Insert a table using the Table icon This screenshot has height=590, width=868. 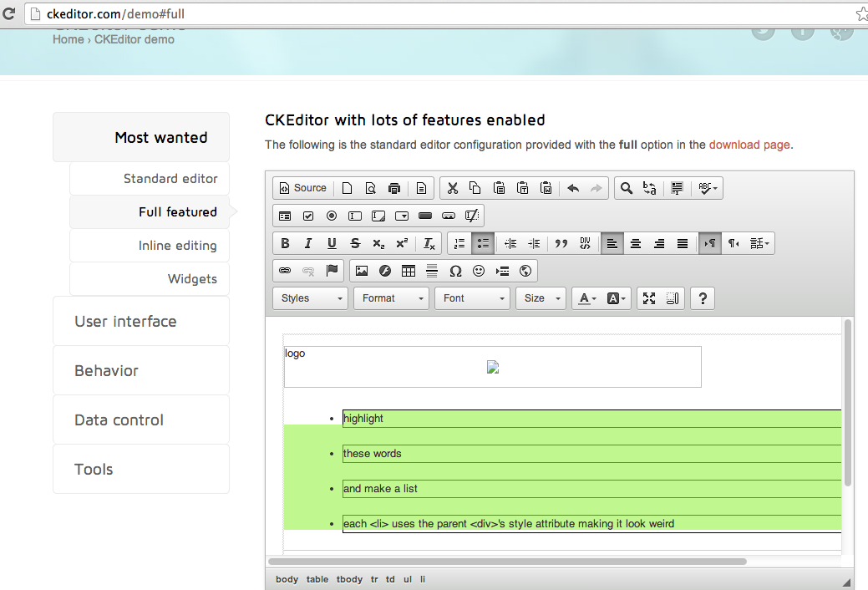click(409, 271)
